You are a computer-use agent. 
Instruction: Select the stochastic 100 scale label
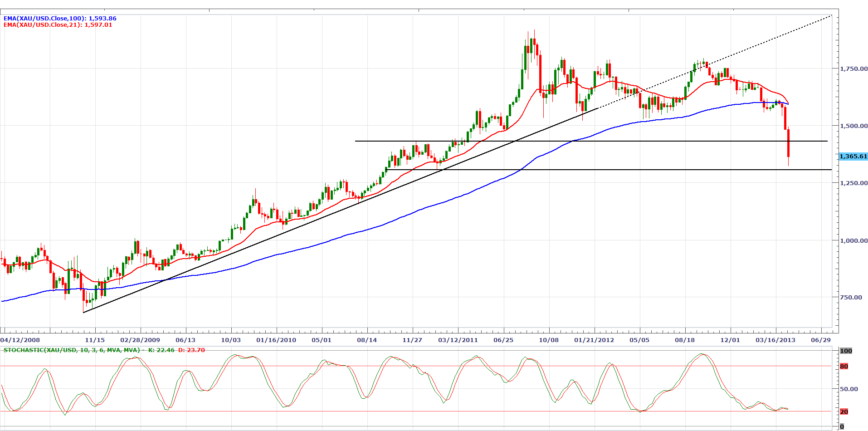pos(846,351)
